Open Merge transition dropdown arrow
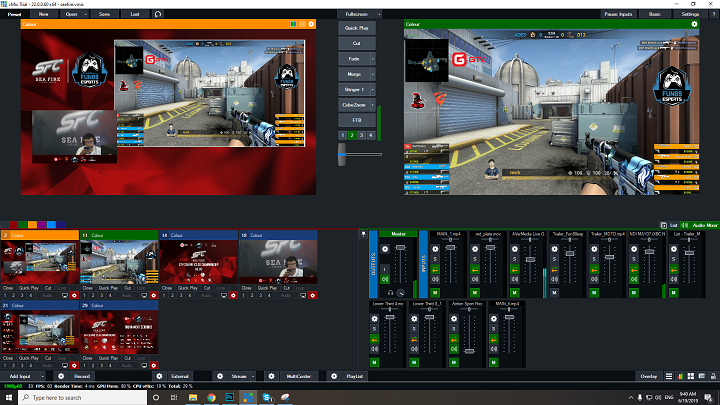The image size is (720, 405). coord(372,74)
